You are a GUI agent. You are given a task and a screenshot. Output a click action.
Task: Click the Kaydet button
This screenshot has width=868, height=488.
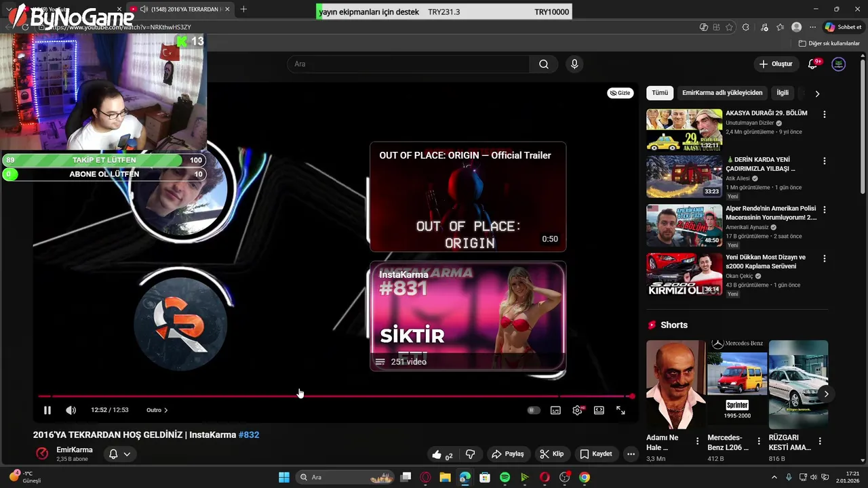(596, 454)
